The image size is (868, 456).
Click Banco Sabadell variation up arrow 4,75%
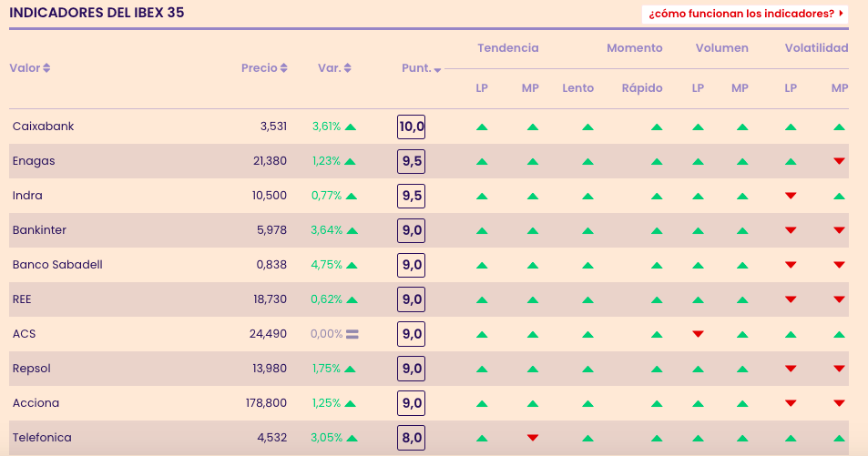[x=352, y=266]
